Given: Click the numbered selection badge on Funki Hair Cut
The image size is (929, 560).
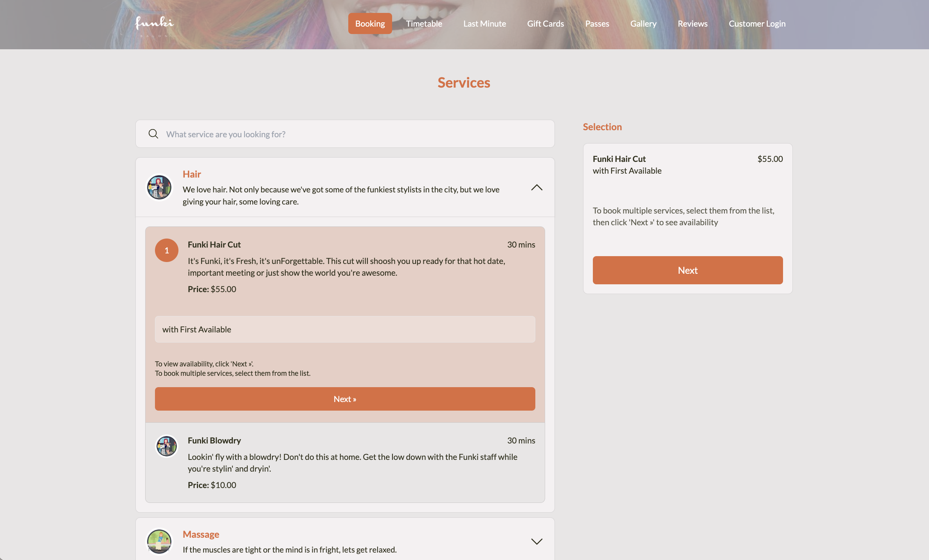Looking at the screenshot, I should tap(166, 250).
